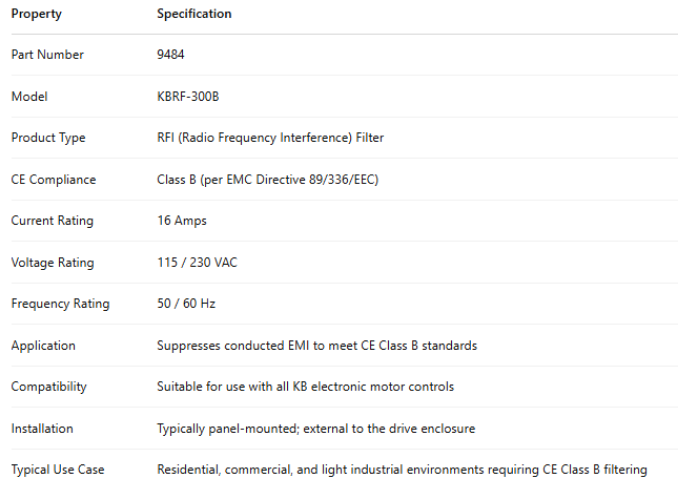The height and width of the screenshot is (500, 678).
Task: Click the RFI Filter product type text
Action: pyautogui.click(x=270, y=138)
